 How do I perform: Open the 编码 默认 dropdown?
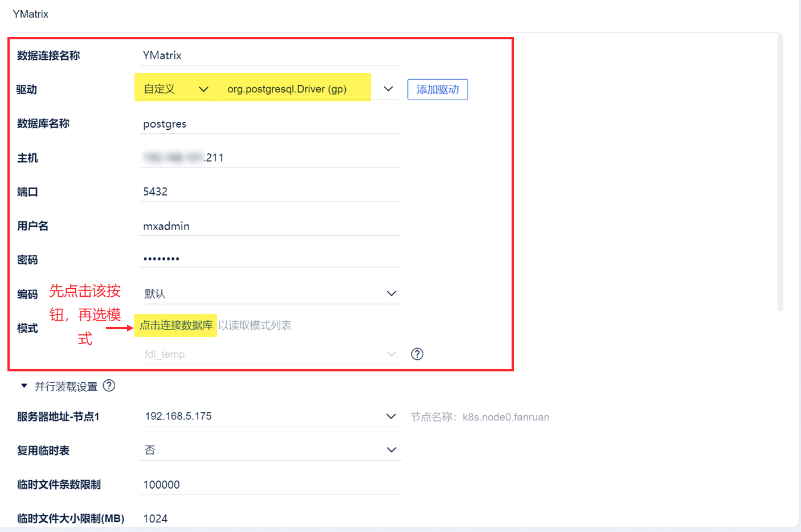[270, 293]
